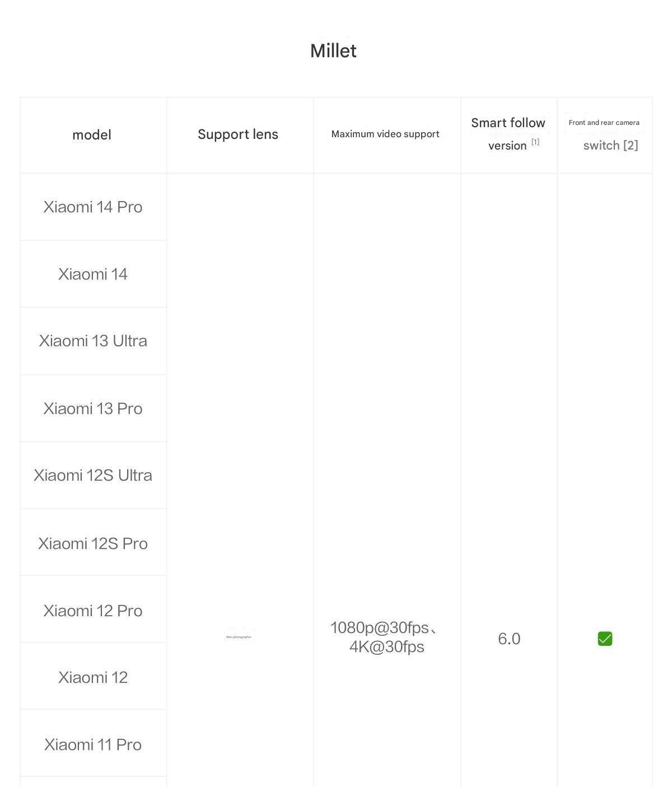Screen dimensions: 672x787
Task: Open footnote [1] superscript reference
Action: tap(535, 142)
